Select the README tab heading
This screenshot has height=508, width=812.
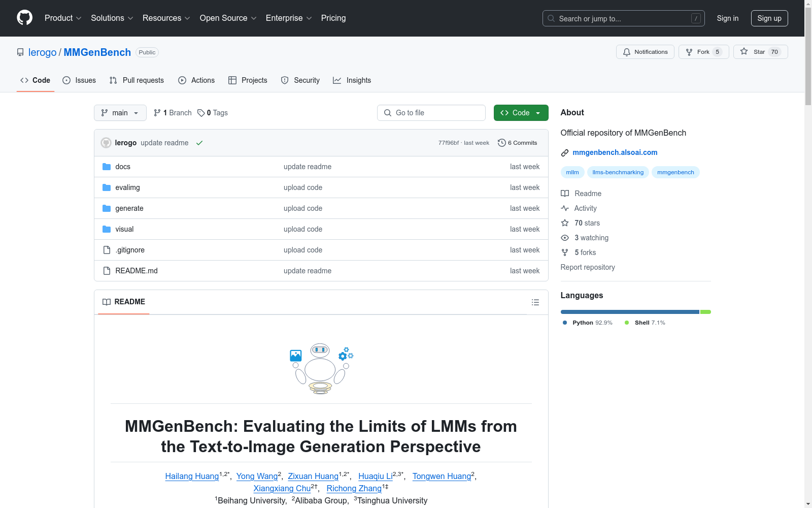click(x=124, y=302)
